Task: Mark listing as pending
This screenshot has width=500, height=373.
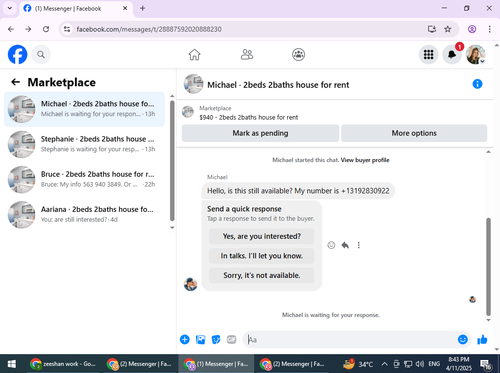Action: pos(260,133)
